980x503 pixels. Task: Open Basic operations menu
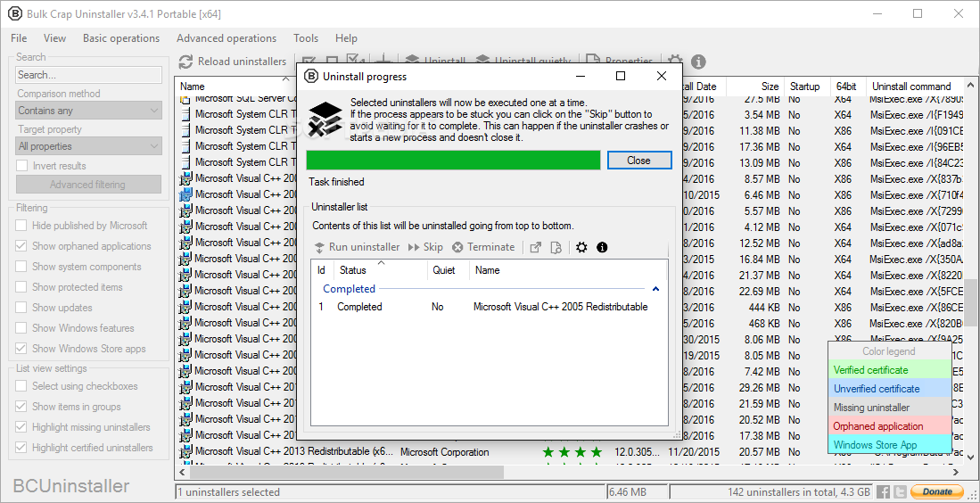click(x=121, y=38)
